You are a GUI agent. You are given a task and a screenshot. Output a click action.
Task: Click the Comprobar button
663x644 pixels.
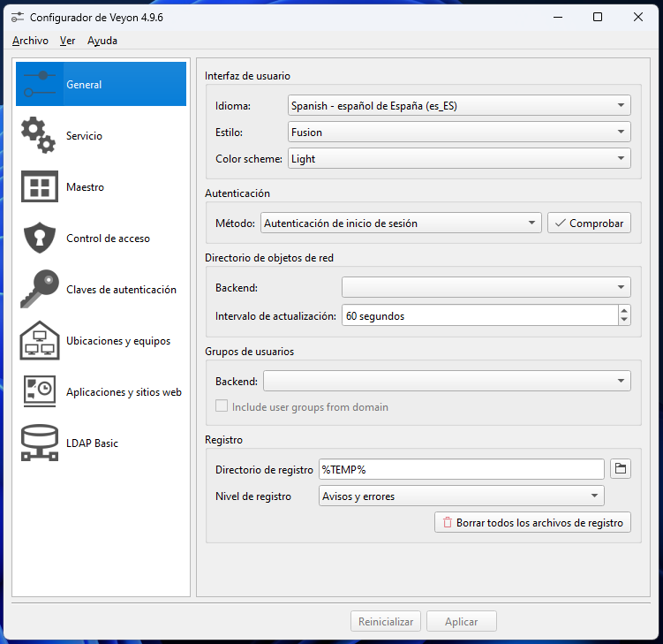[x=589, y=224]
